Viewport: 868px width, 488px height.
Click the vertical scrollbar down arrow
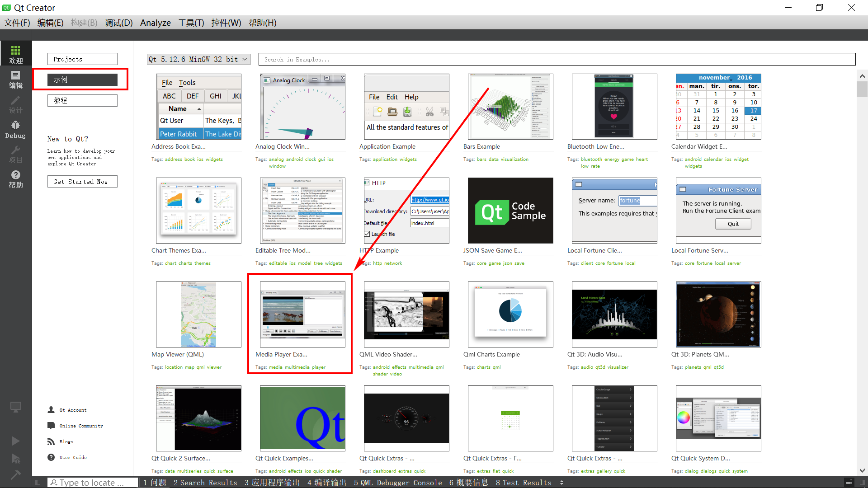862,470
